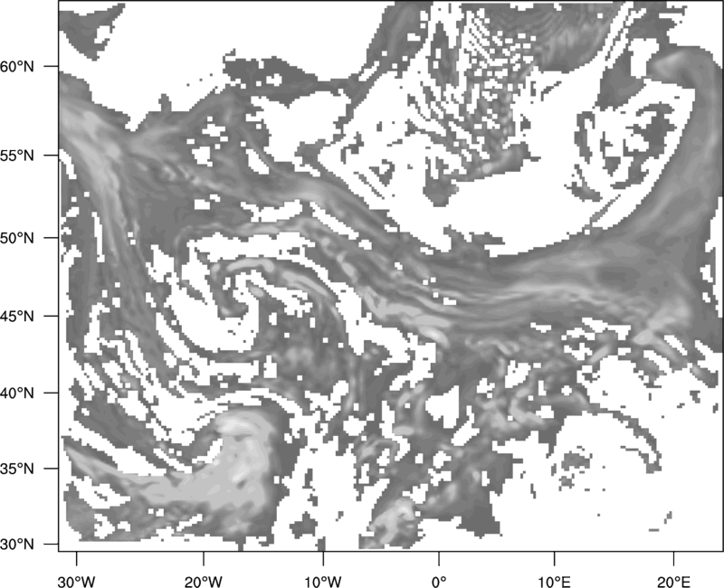Click the 30°N latitude label
Viewport: 724px width, 588px height.
pos(17,545)
